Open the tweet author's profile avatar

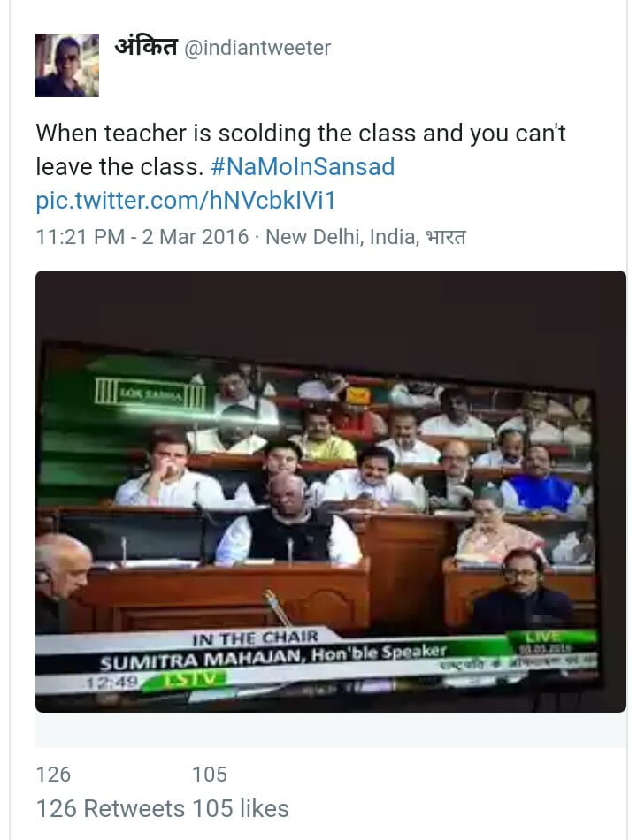tap(67, 65)
